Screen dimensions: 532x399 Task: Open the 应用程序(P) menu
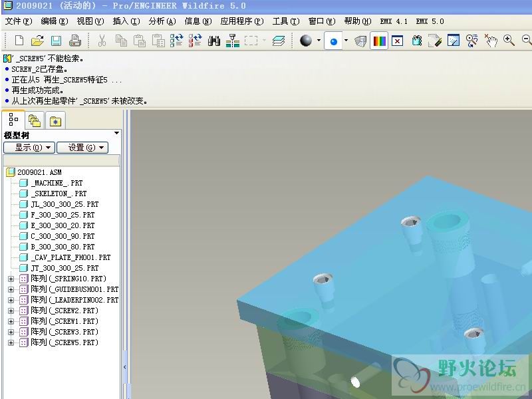pyautogui.click(x=242, y=21)
